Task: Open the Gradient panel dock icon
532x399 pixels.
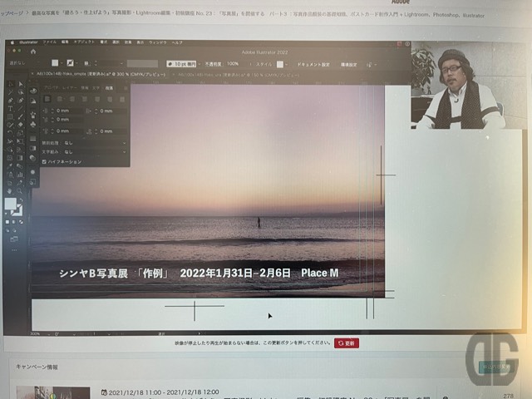Action: (x=33, y=148)
